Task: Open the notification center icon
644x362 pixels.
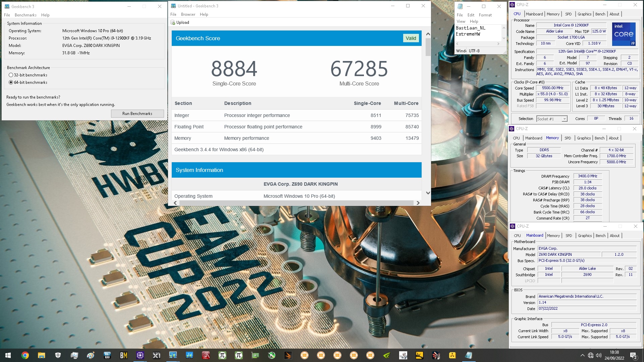Action: (633, 355)
